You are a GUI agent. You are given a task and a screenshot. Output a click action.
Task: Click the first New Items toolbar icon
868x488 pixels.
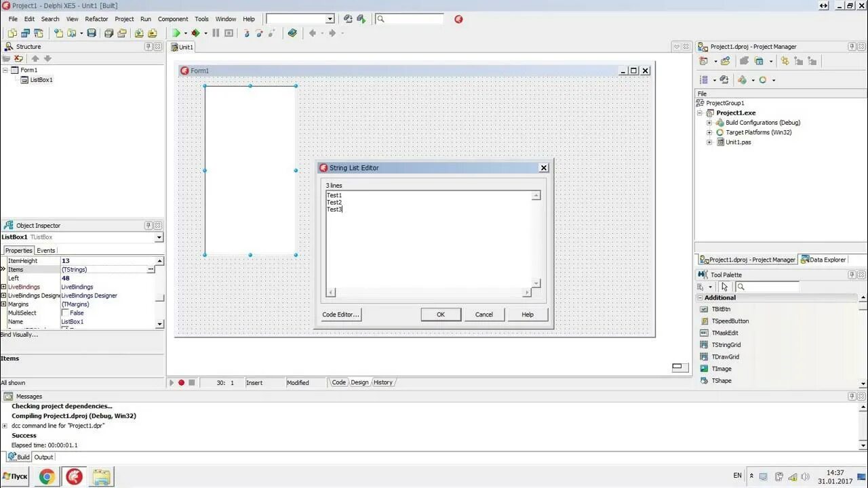[x=12, y=33]
